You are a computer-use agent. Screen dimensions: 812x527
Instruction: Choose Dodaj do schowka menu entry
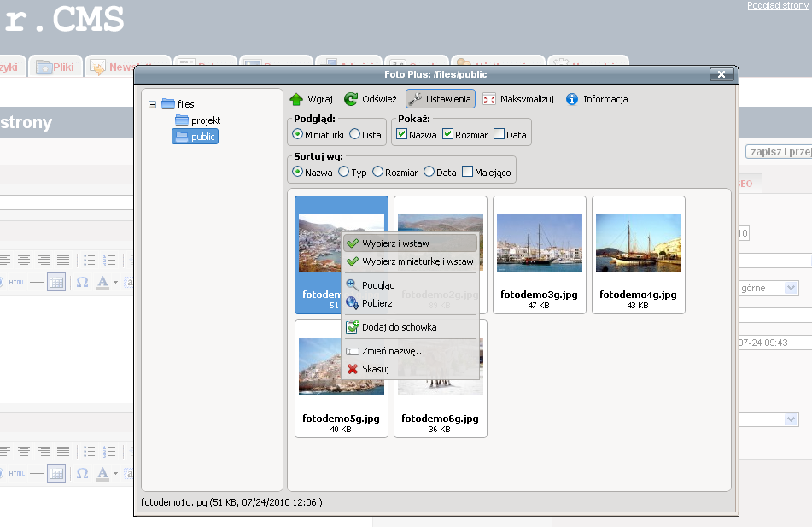[410, 327]
